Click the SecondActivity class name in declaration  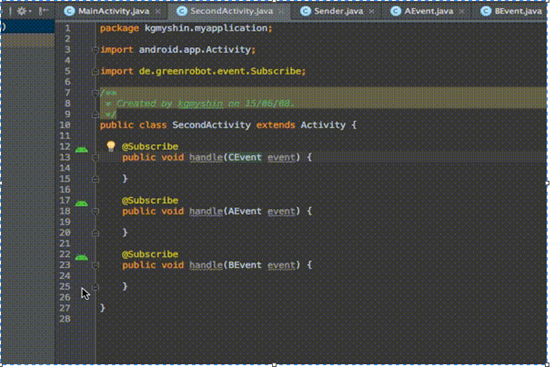211,125
